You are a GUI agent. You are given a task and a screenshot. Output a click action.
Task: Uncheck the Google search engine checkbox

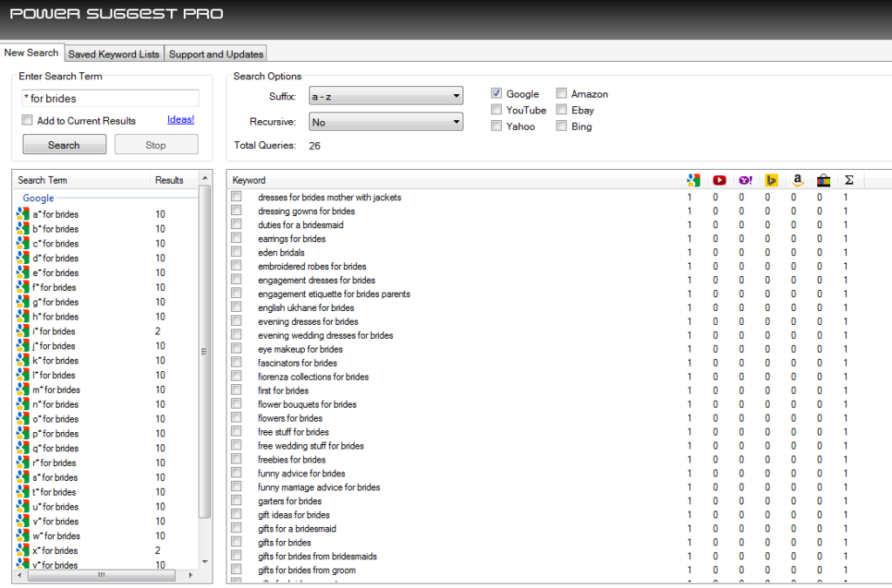[x=497, y=93]
